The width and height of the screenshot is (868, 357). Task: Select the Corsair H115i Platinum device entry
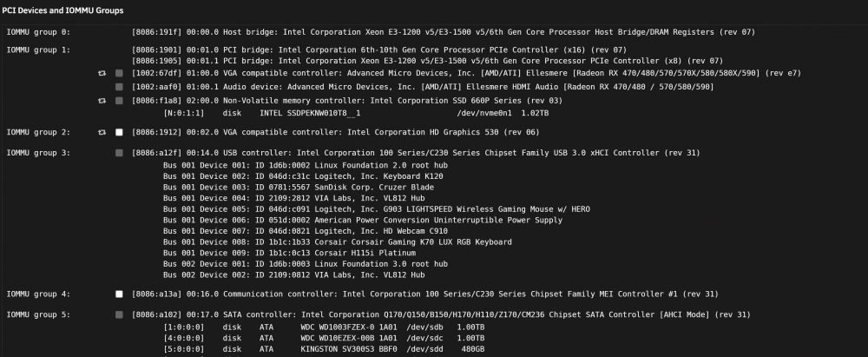(x=289, y=253)
